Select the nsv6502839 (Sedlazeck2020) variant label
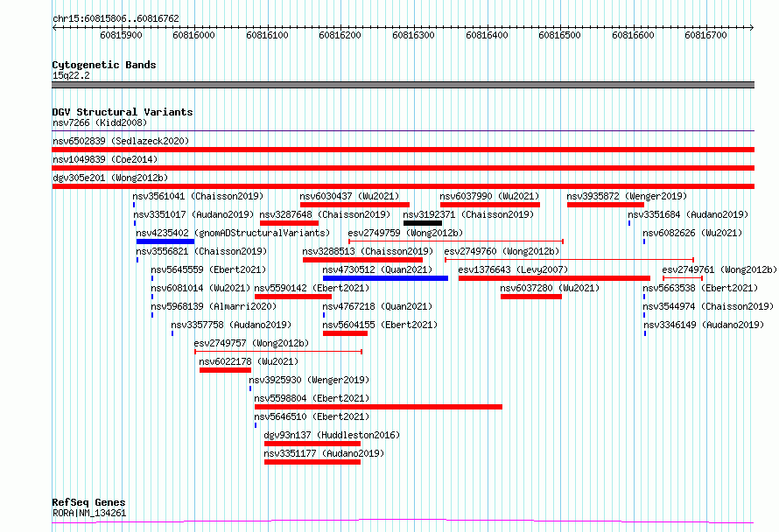779x532 pixels. click(x=121, y=141)
